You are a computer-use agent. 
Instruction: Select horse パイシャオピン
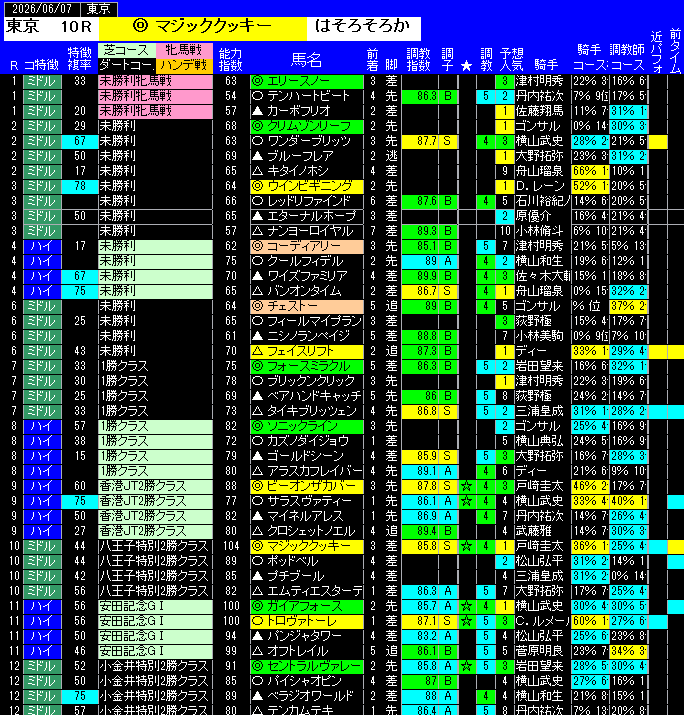pyautogui.click(x=306, y=681)
